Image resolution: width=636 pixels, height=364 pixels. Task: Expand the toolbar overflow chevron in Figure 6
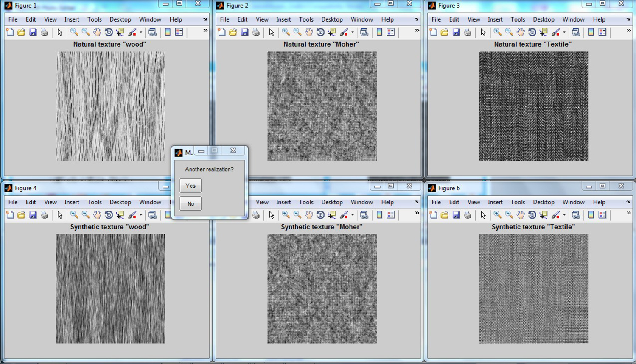coord(629,213)
